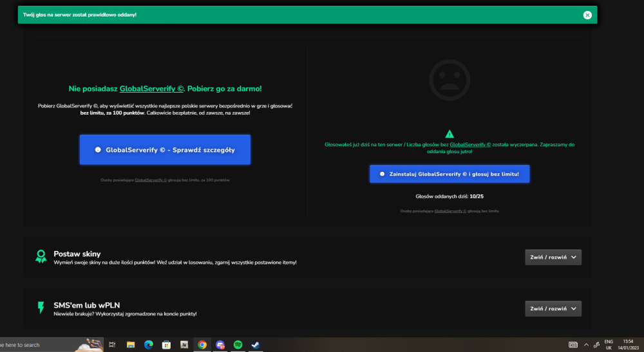Click the Twój głos na serwer został prawidłowo oddany message
The width and height of the screenshot is (644, 352).
[x=80, y=15]
